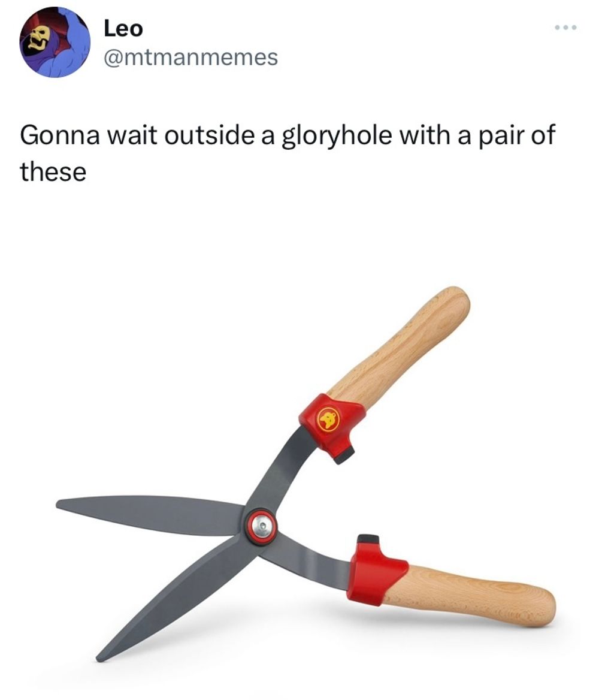599x700 pixels.
Task: Click the black bumper on the upper handle
Action: point(344,454)
